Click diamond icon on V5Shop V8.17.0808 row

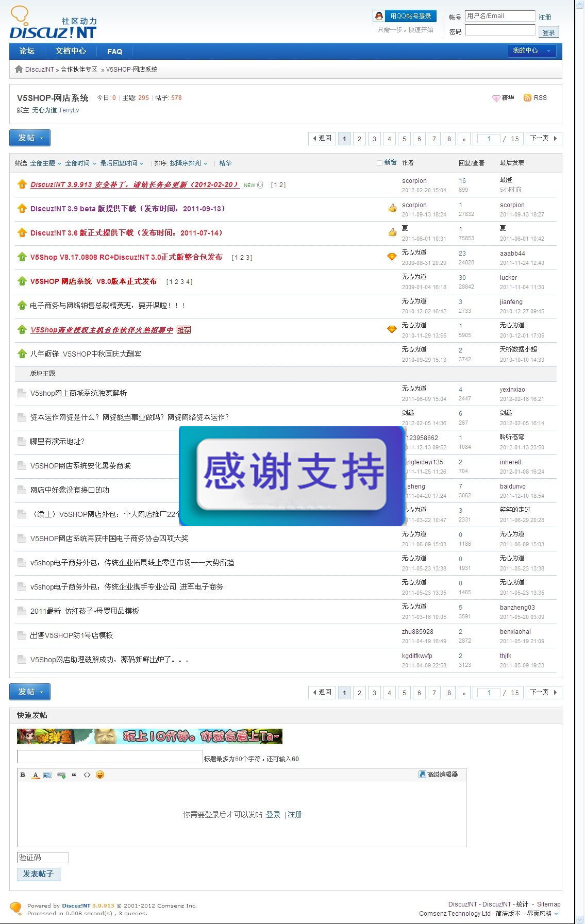[392, 257]
